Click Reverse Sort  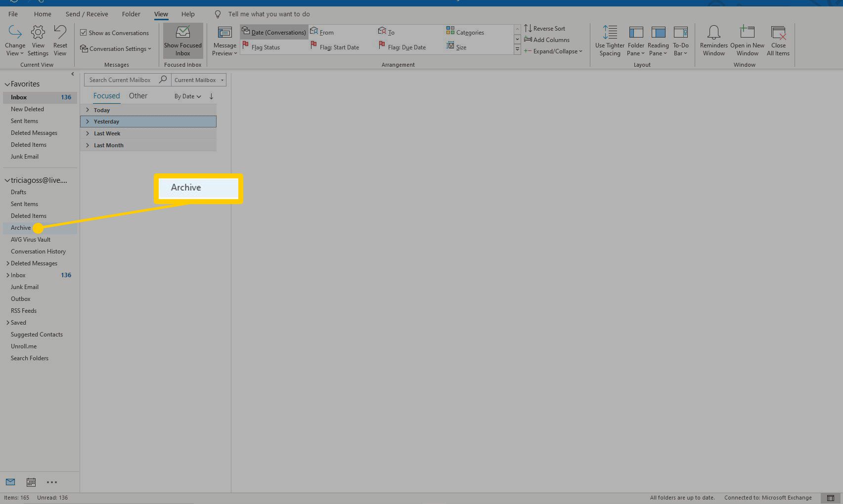point(544,28)
